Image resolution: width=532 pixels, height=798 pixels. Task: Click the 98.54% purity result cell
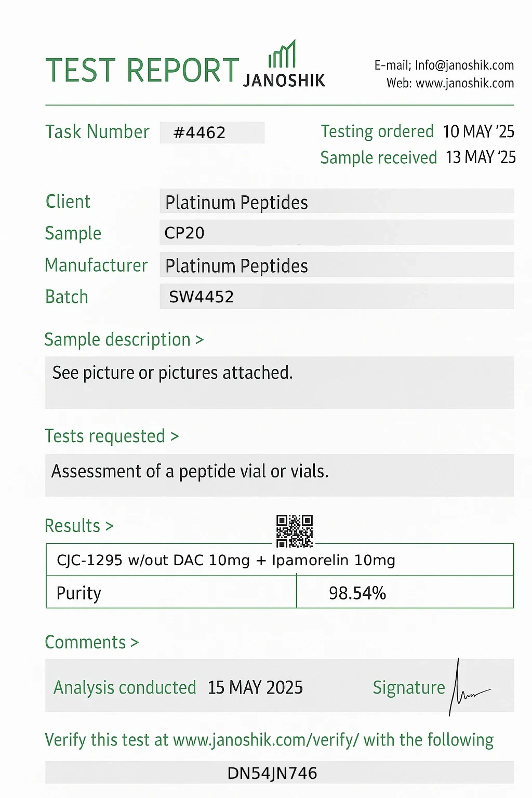click(357, 593)
